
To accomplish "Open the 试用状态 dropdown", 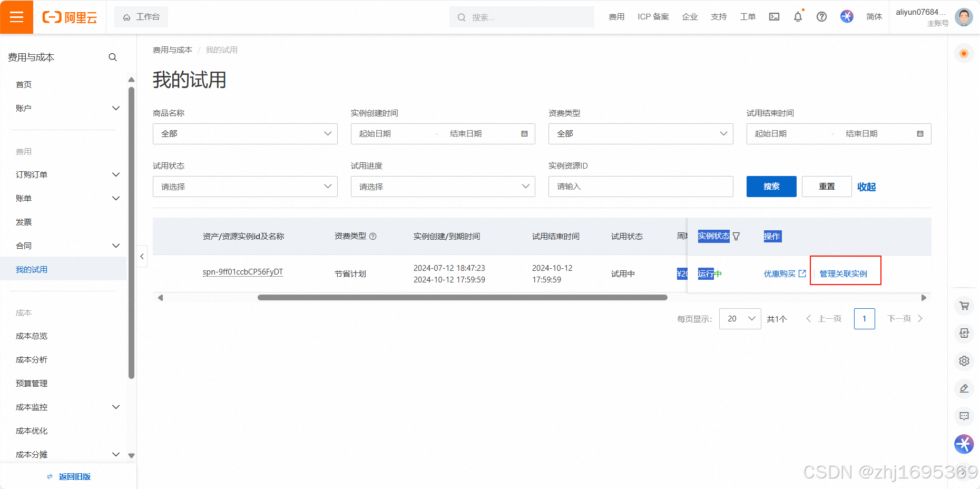I will click(x=245, y=187).
